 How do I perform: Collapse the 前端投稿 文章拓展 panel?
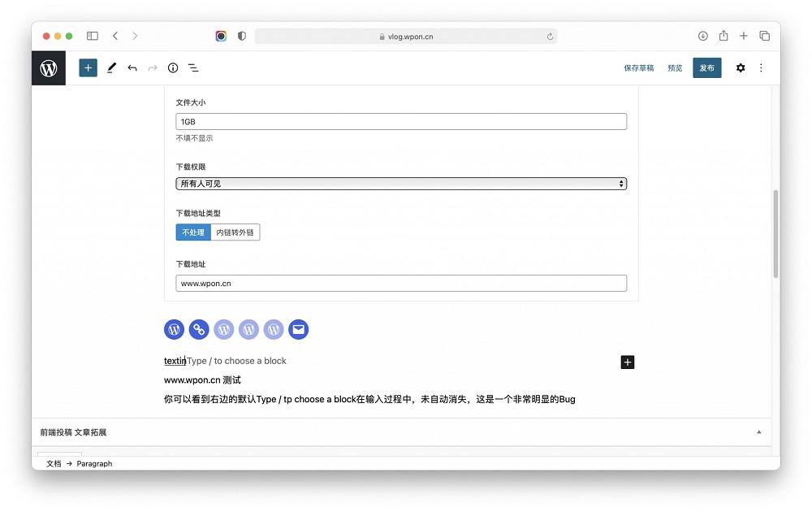point(758,432)
